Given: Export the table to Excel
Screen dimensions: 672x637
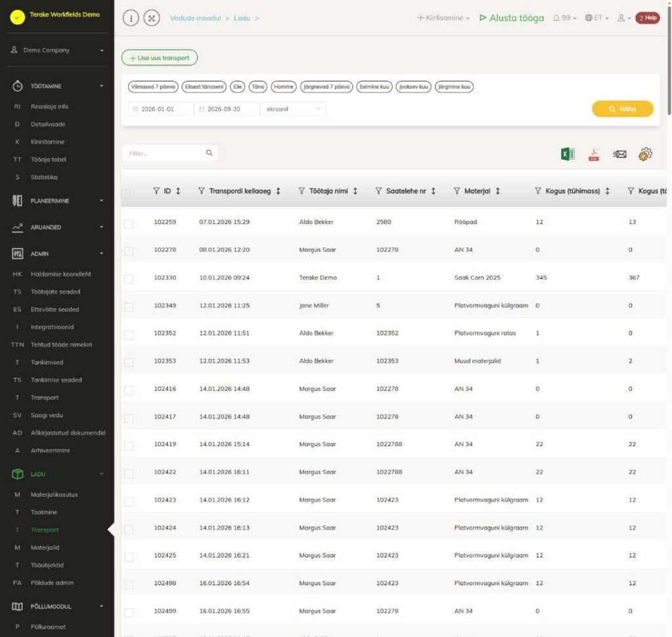Looking at the screenshot, I should click(568, 154).
